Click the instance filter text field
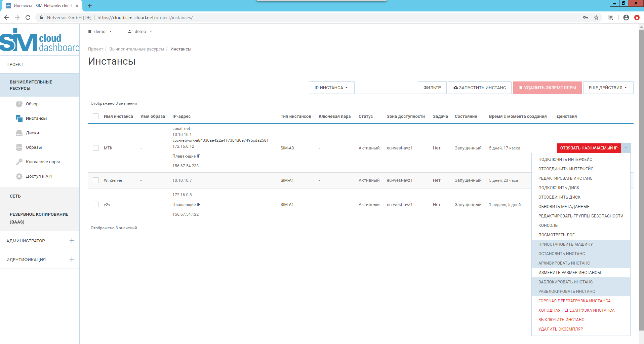The width and height of the screenshot is (644, 344). click(x=386, y=88)
